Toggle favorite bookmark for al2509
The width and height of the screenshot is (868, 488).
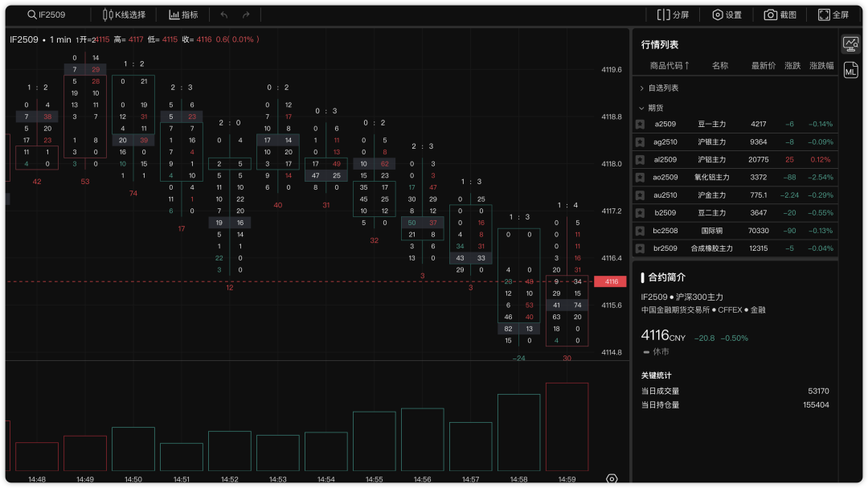(640, 160)
